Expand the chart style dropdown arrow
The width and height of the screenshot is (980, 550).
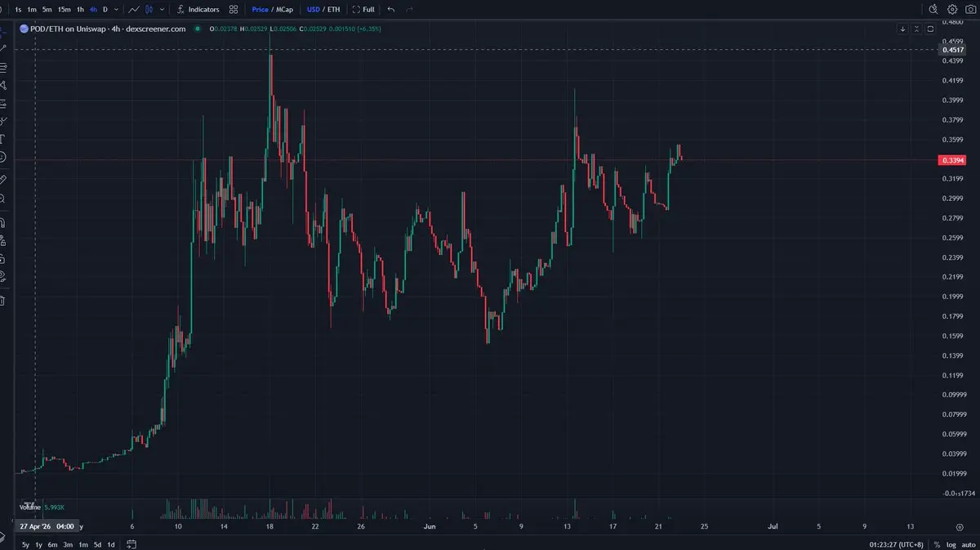tap(163, 10)
